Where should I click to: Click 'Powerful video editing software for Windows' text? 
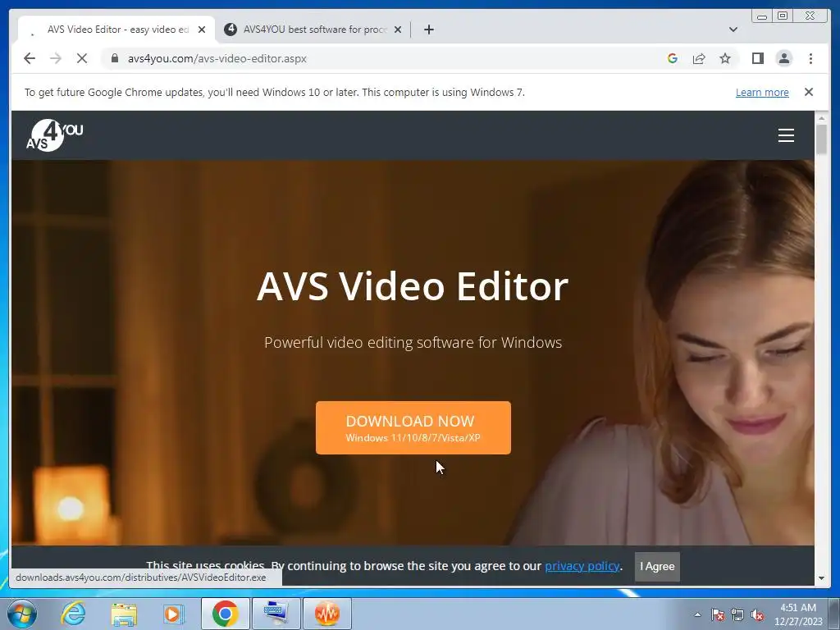coord(413,342)
